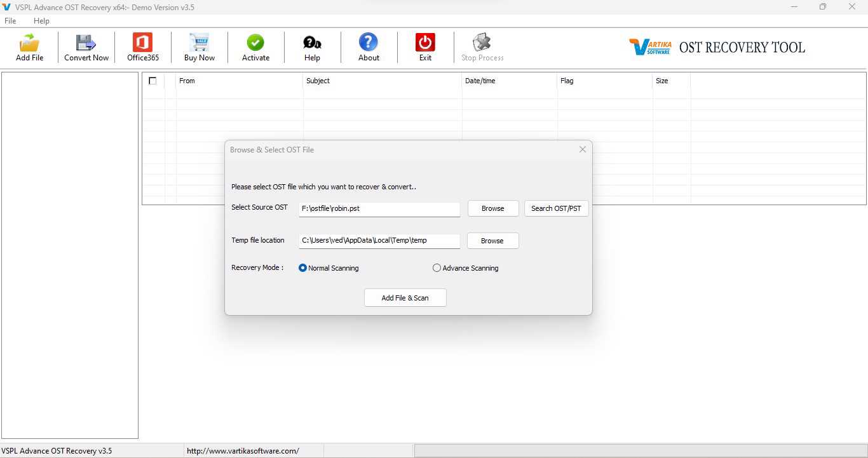Click the green Activate checkmark icon
The image size is (868, 458).
point(255,43)
